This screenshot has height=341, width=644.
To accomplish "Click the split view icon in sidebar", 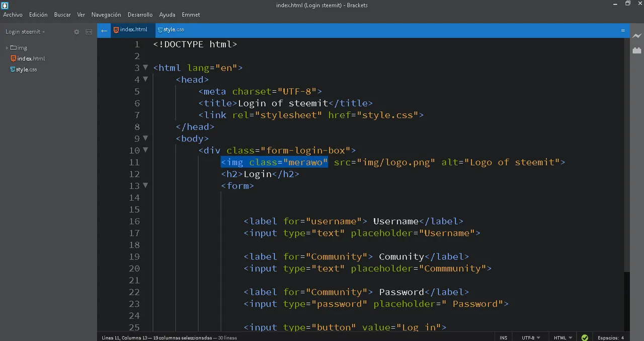I will (89, 32).
